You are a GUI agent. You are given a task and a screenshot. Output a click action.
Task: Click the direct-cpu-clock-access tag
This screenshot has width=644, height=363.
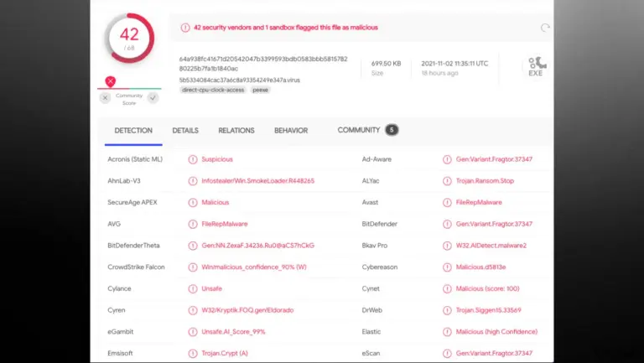(213, 90)
